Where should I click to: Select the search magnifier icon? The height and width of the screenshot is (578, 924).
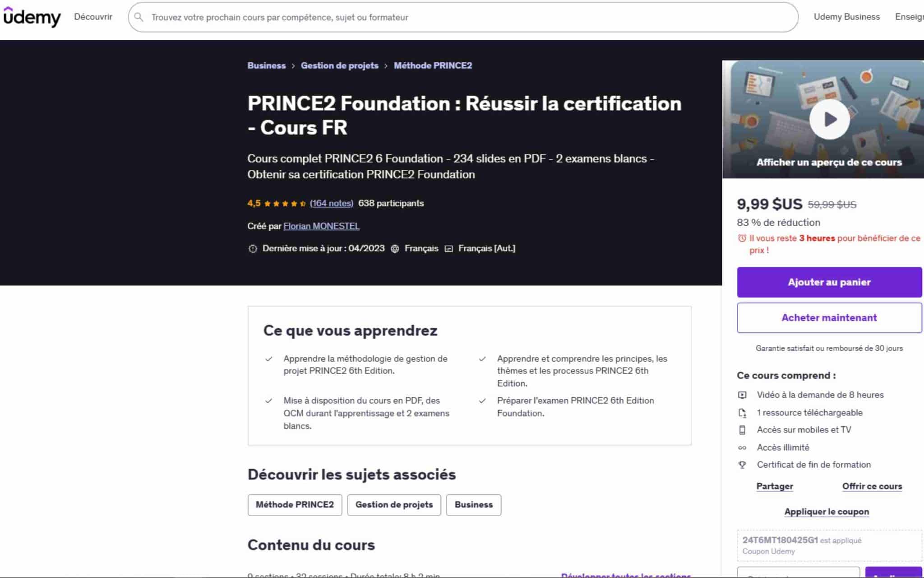140,17
